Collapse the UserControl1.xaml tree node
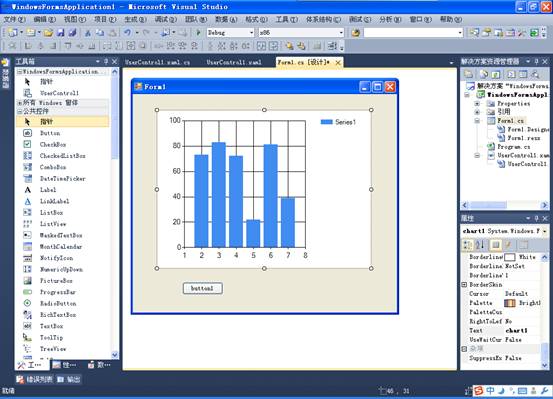553x399 pixels. pyautogui.click(x=477, y=155)
